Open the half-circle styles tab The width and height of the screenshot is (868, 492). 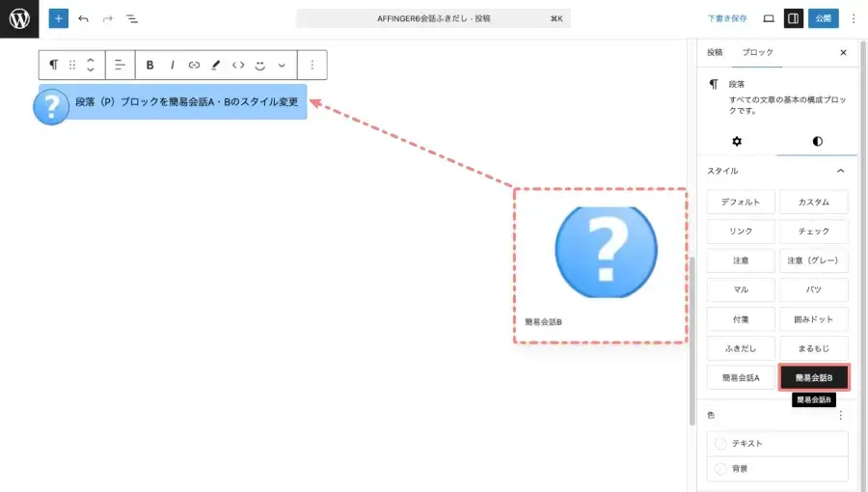pos(817,141)
